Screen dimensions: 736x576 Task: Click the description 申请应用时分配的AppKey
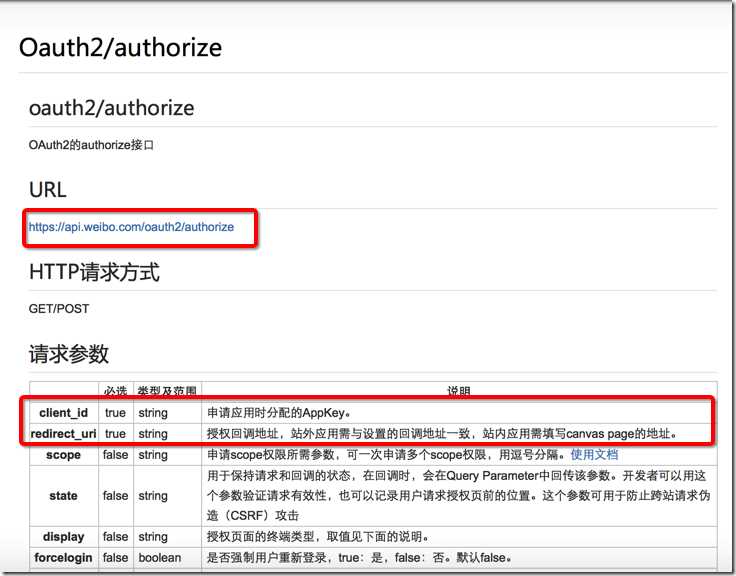[x=279, y=413]
